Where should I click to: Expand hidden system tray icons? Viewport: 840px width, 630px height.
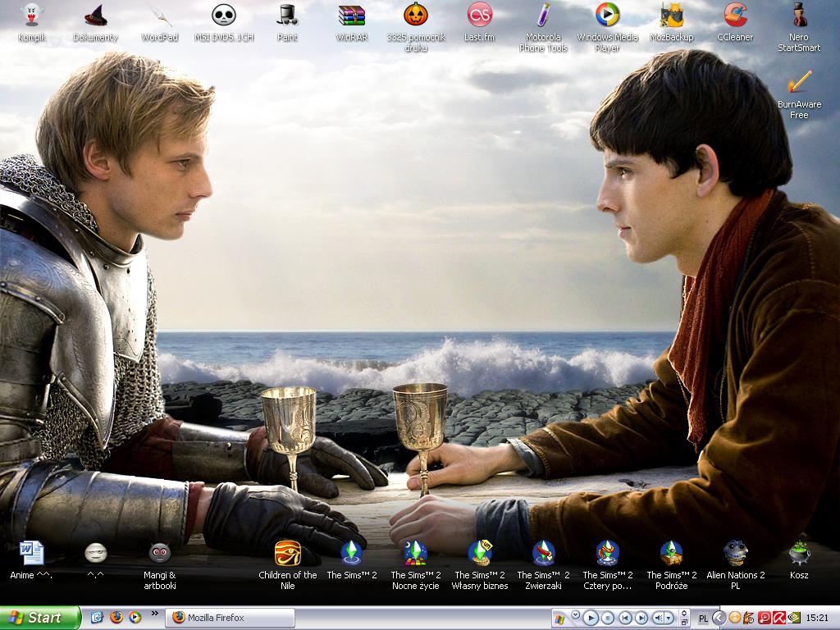tap(719, 619)
